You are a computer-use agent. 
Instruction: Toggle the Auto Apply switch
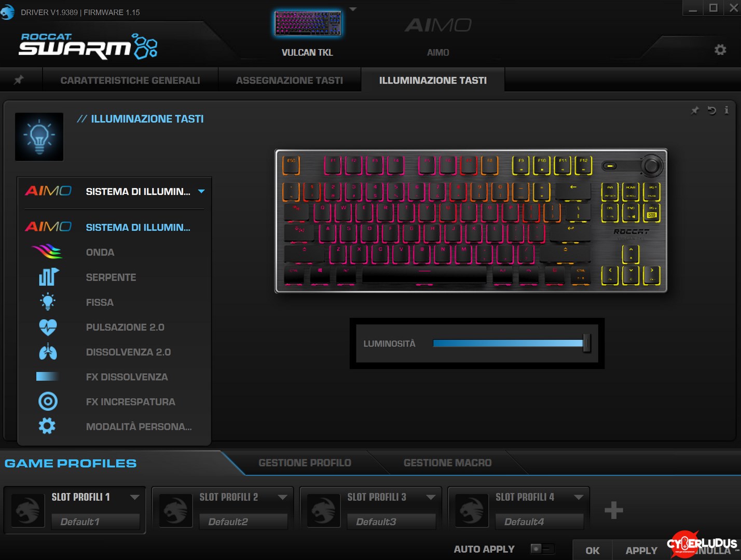coord(542,549)
